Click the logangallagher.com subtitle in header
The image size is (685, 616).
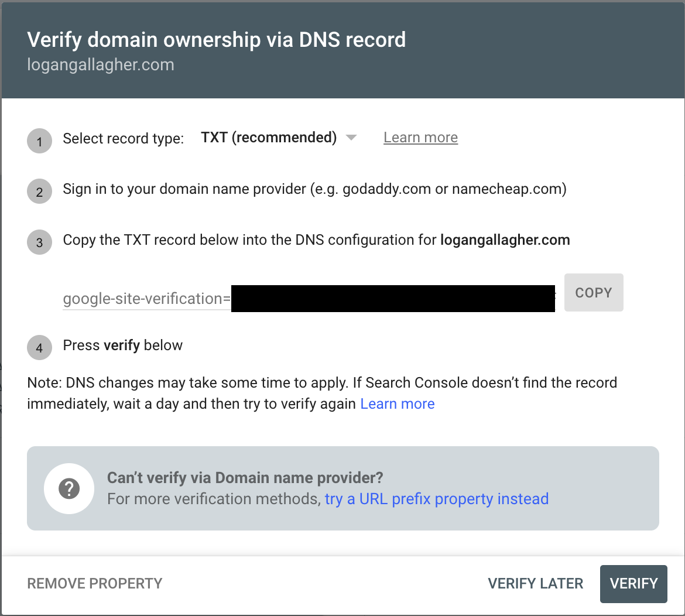101,64
